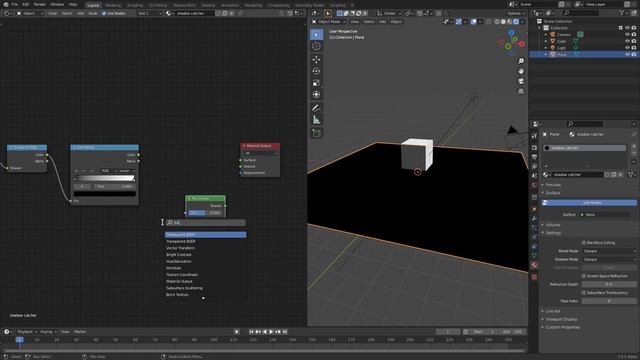Select Plane row in the outliner
This screenshot has width=640, height=360.
coord(584,54)
